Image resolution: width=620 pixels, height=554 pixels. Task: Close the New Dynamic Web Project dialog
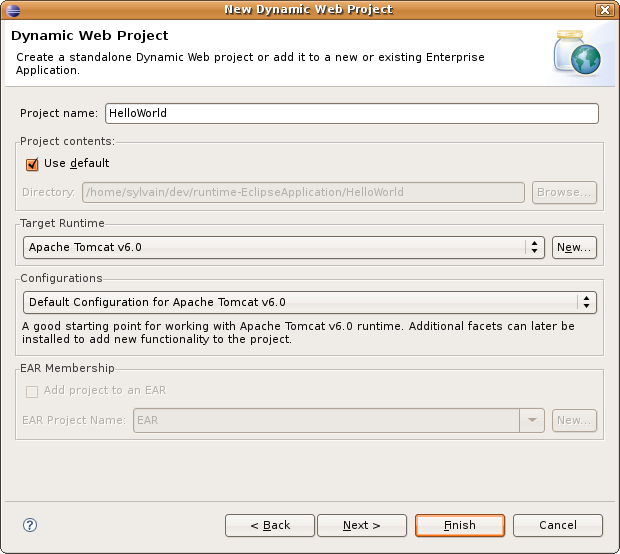tap(604, 10)
